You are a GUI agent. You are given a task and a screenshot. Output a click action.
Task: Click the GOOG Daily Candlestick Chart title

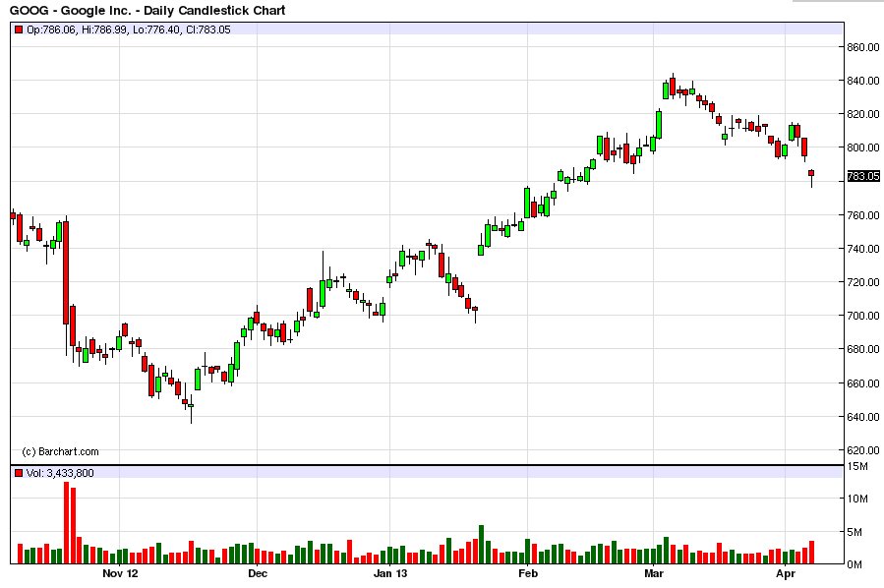[147, 10]
